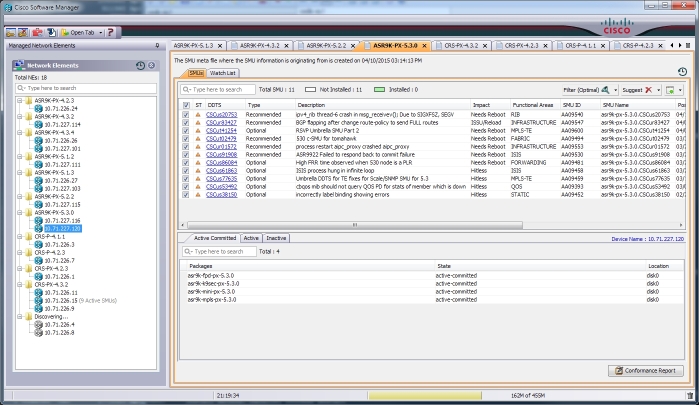This screenshot has width=699, height=405.
Task: Select device 10.71.227.116 in tree
Action: (62, 221)
